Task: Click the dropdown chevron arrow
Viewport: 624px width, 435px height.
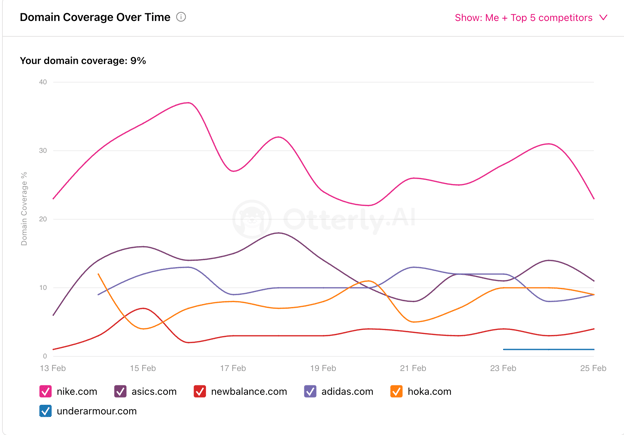Action: (604, 18)
